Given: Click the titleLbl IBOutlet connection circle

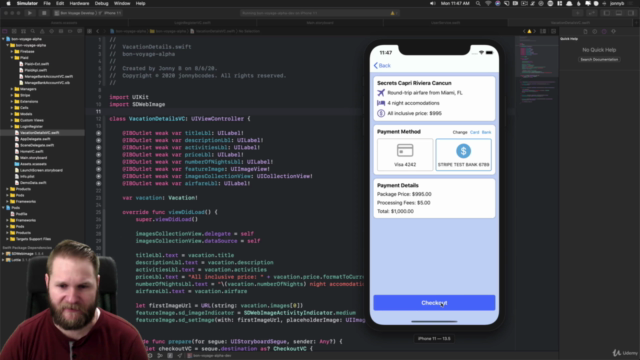Looking at the screenshot, I should tap(98, 133).
